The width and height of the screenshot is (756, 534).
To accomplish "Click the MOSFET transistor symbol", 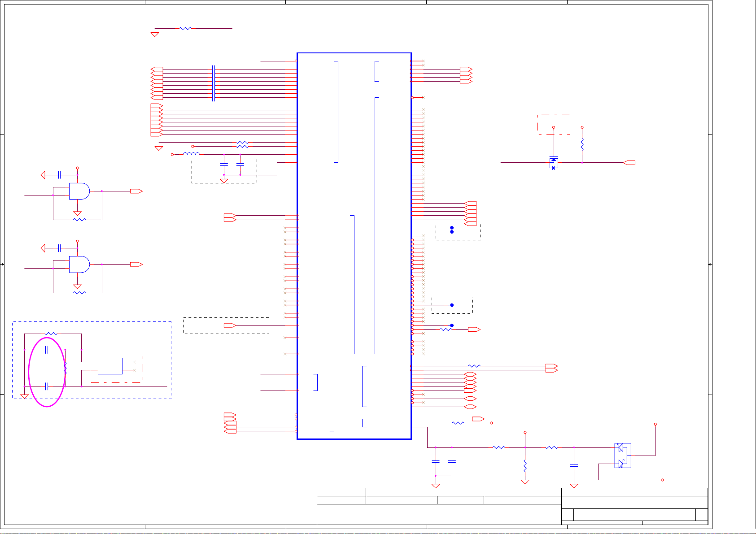I will [x=554, y=163].
